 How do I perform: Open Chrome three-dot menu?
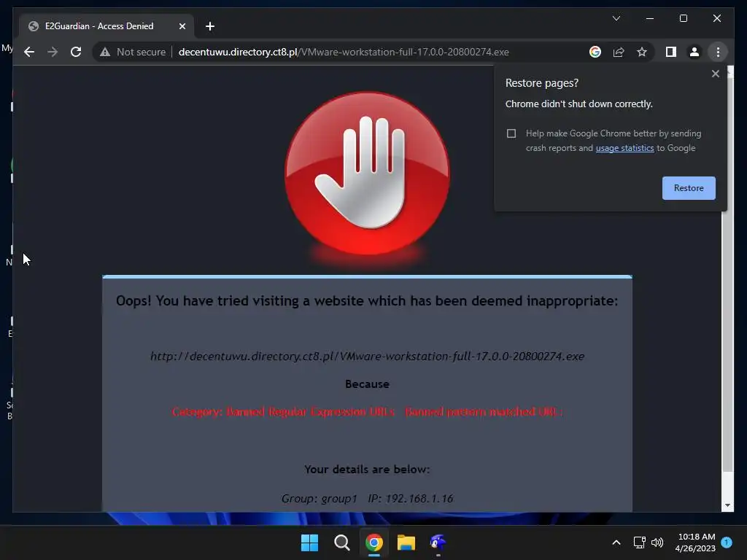click(718, 52)
